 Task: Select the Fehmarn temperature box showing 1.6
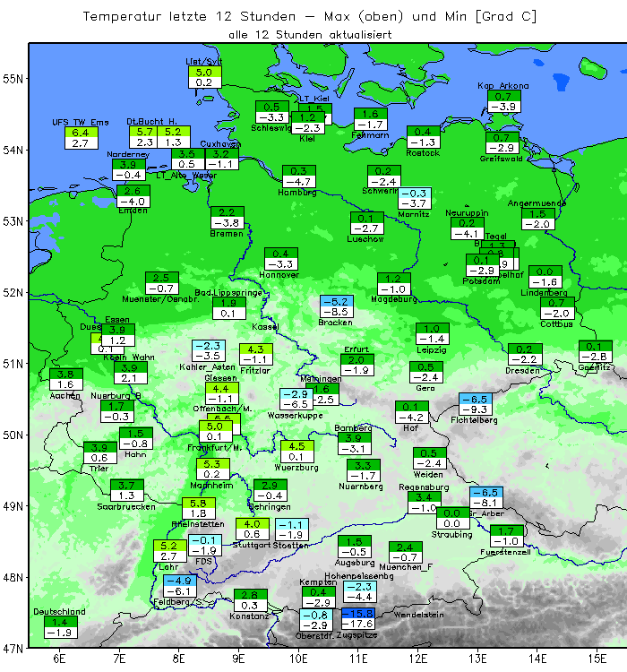click(371, 119)
